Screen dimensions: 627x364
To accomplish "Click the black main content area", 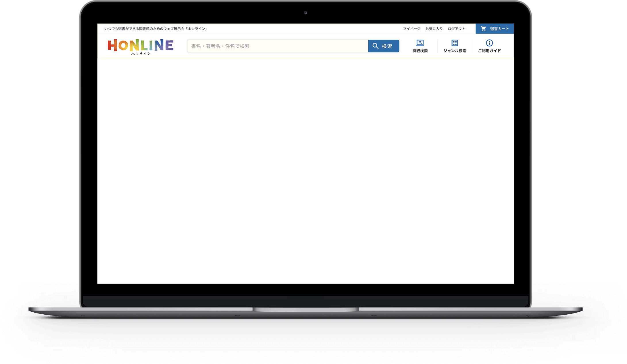I will click(x=305, y=171).
